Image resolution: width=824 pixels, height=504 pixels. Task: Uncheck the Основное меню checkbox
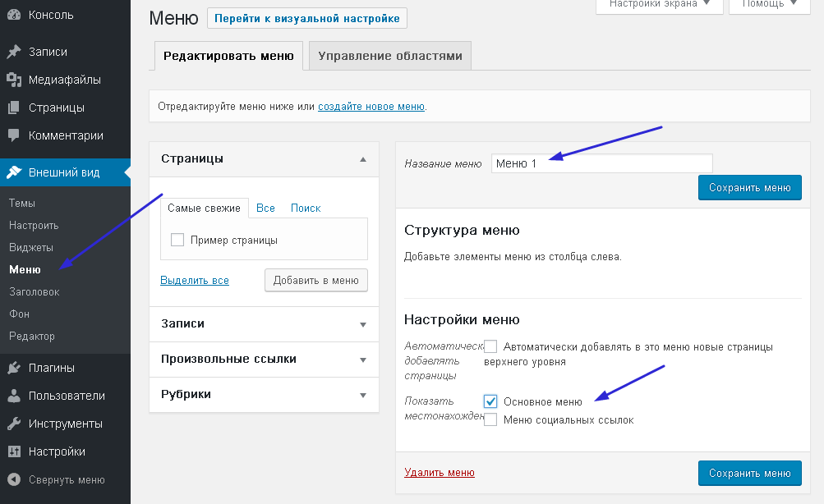[x=490, y=401]
